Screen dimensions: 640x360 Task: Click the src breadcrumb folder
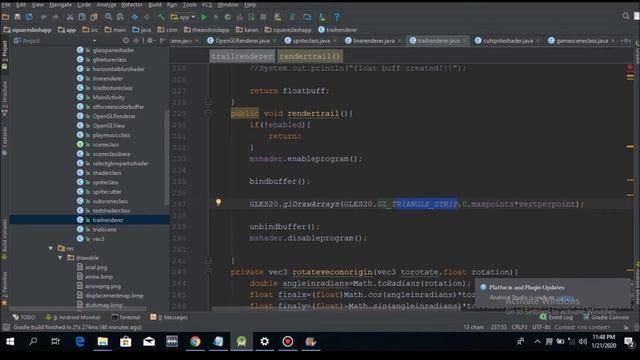(90, 30)
